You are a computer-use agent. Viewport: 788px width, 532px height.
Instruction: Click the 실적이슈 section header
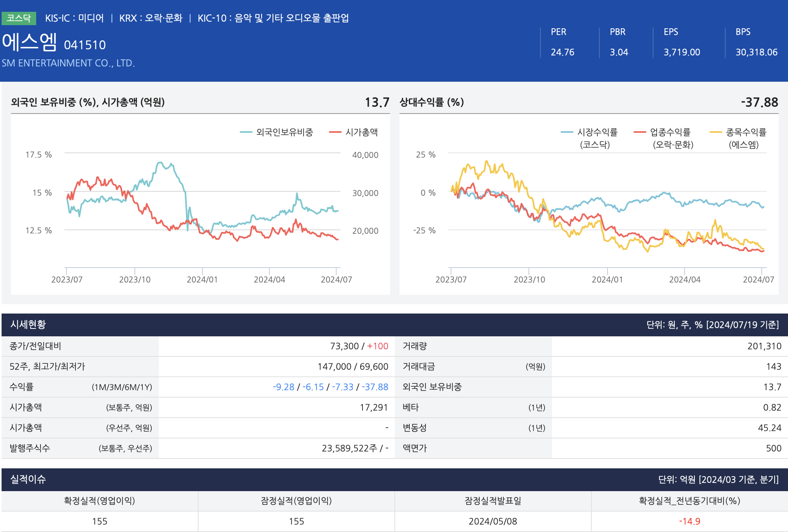[x=28, y=479]
